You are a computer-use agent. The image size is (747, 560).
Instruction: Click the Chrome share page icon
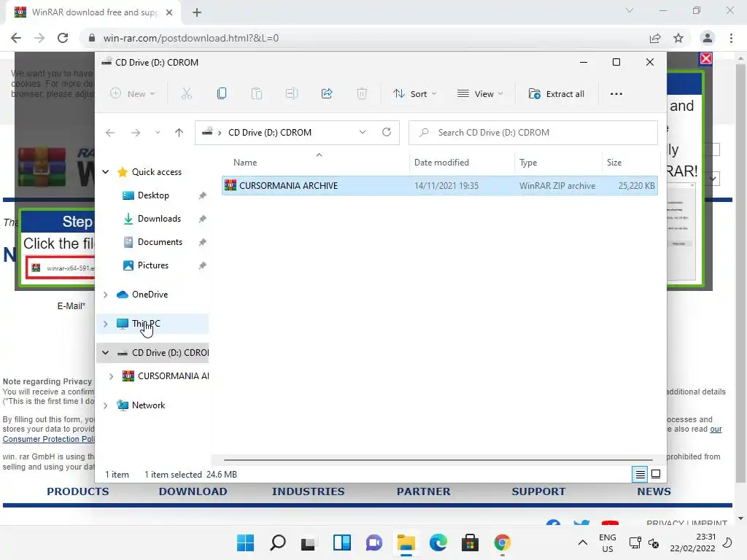[x=655, y=38]
